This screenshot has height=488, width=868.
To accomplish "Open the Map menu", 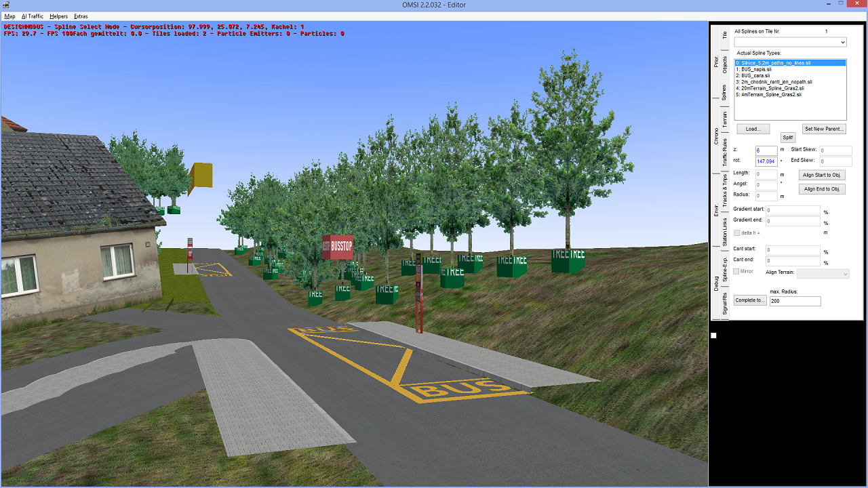I will pyautogui.click(x=9, y=16).
